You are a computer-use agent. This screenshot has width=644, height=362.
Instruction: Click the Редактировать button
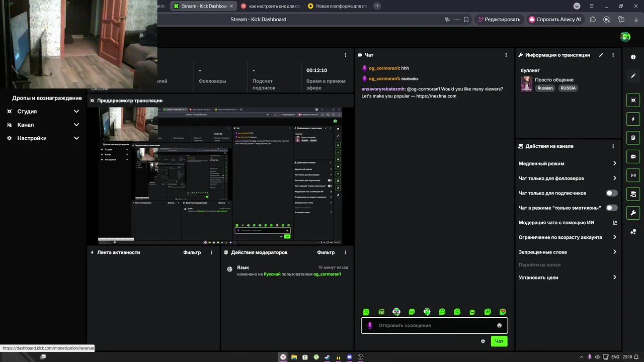pos(499,20)
